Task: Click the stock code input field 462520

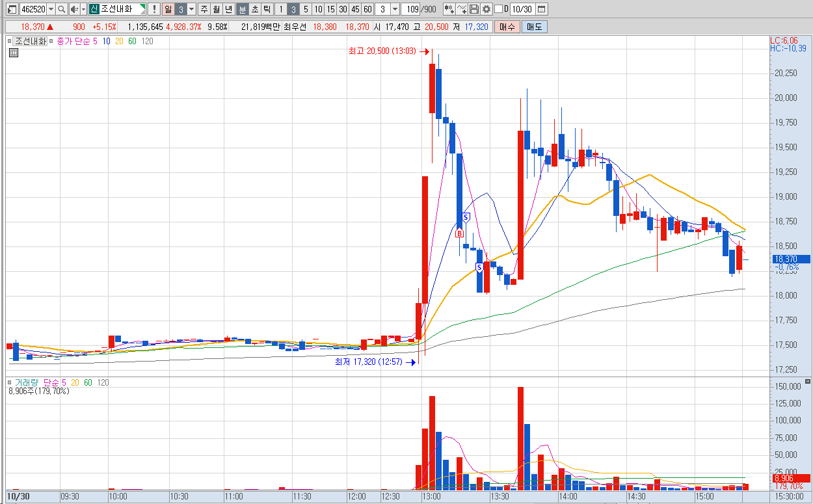Action: 33,9
